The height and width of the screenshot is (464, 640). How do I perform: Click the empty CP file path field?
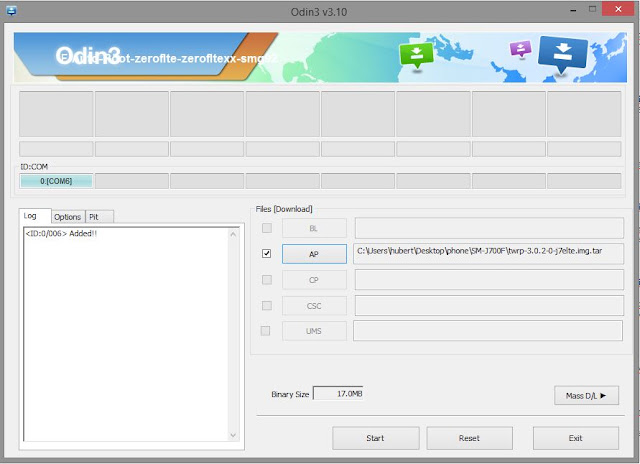click(x=489, y=280)
